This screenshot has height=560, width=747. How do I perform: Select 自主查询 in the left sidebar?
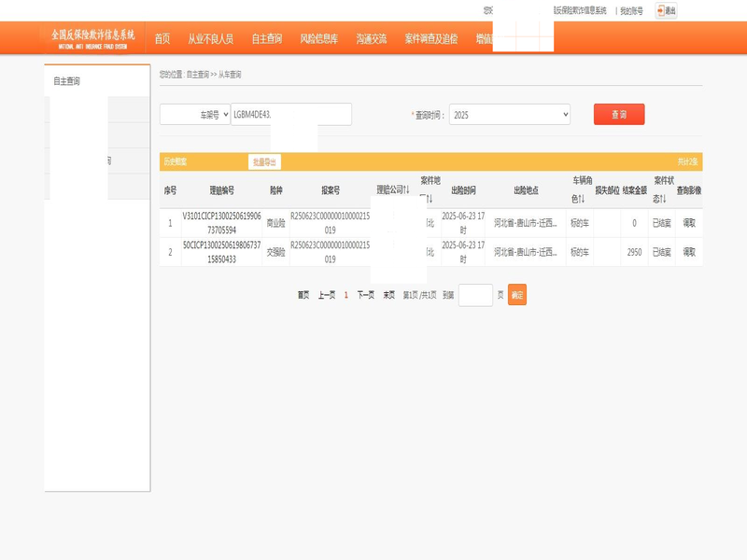pyautogui.click(x=66, y=81)
